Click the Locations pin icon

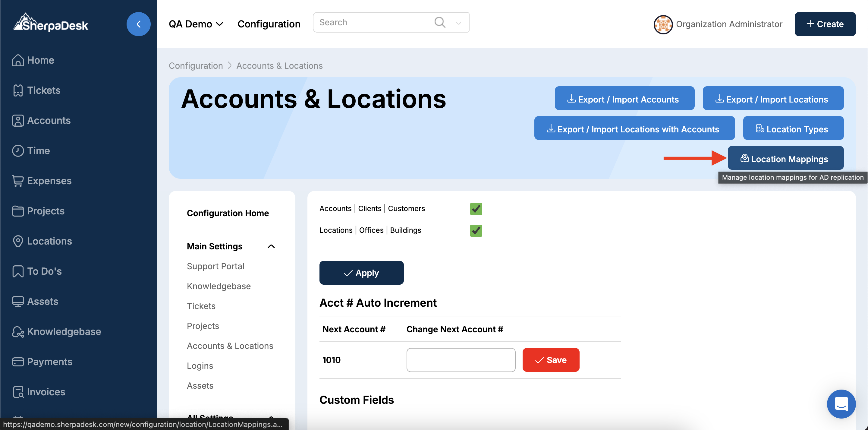pos(18,241)
